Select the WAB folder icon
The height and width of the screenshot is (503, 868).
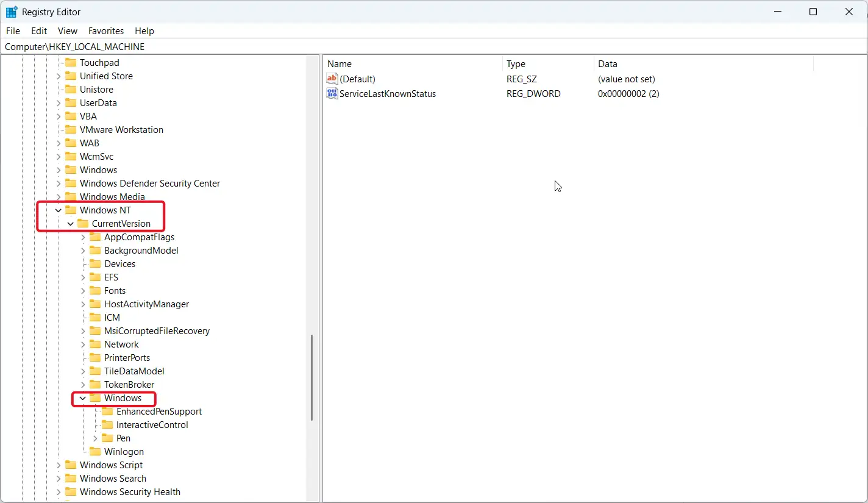coord(71,143)
